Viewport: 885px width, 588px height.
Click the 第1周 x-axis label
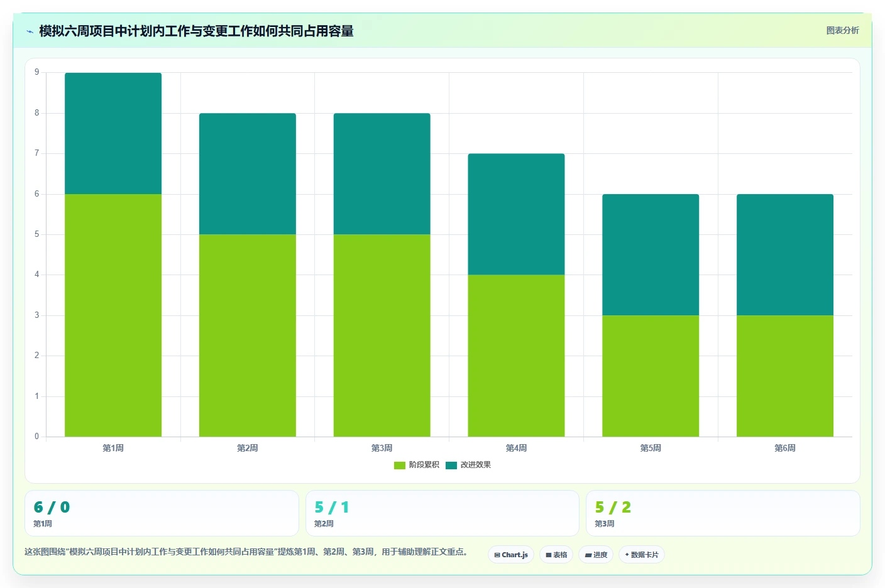click(x=113, y=448)
